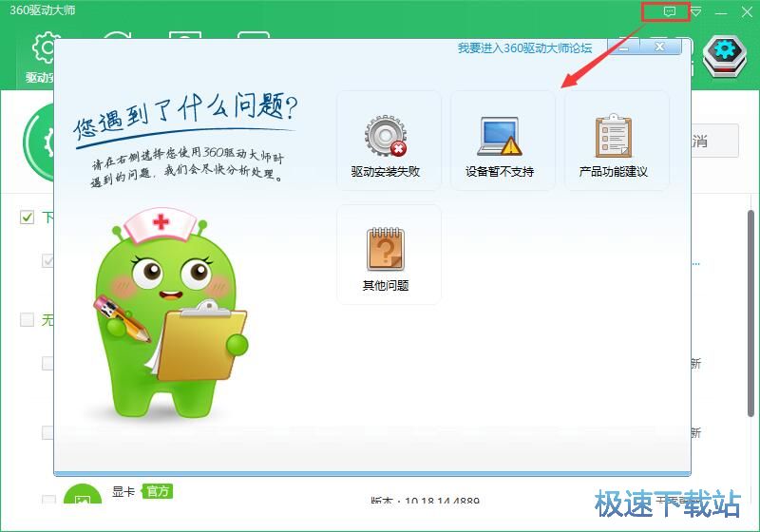760x532 pixels.
Task: Click the 360 driver box logo at top right
Action: (x=725, y=56)
